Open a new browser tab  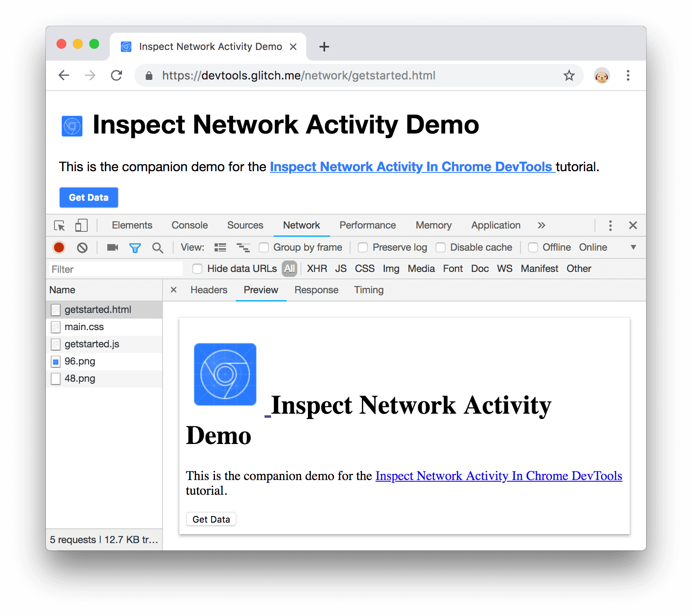[x=324, y=47]
